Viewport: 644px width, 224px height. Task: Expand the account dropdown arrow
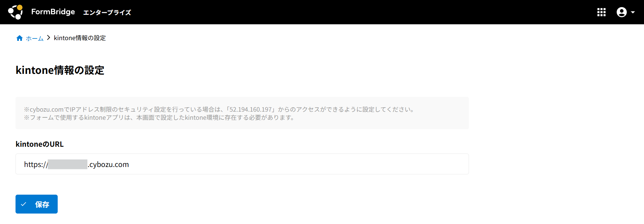(633, 12)
